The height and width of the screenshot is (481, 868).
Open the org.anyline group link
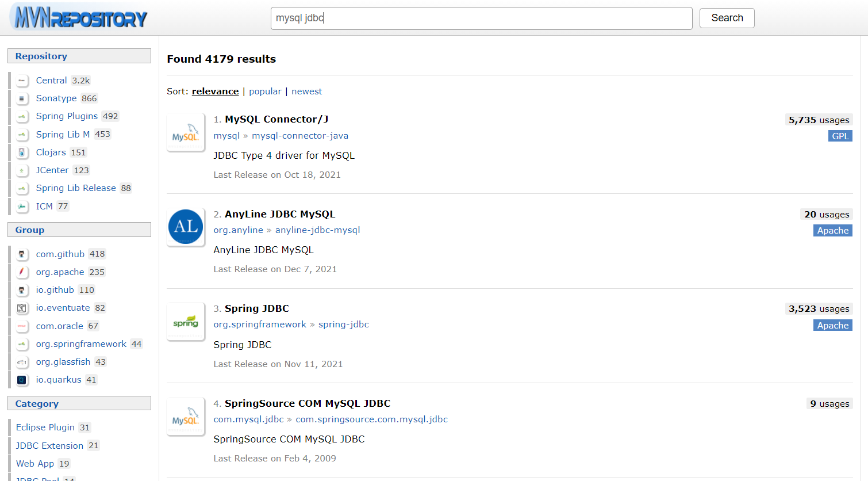238,230
